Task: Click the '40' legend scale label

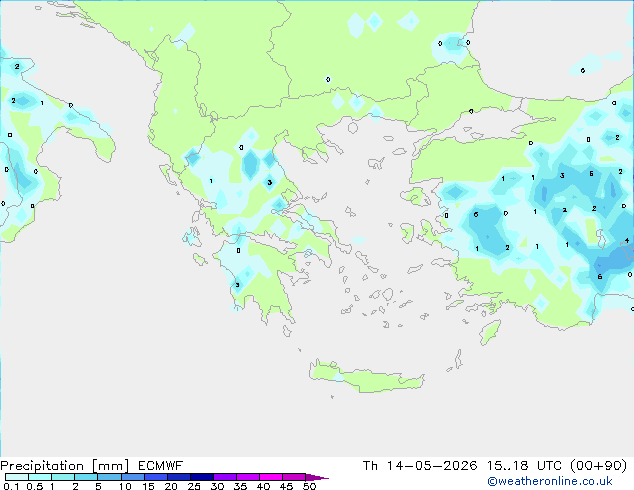Action: 263,486
